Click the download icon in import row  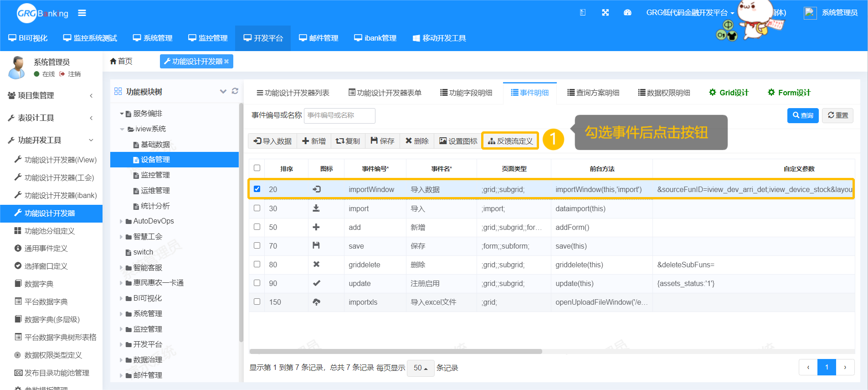coord(316,208)
